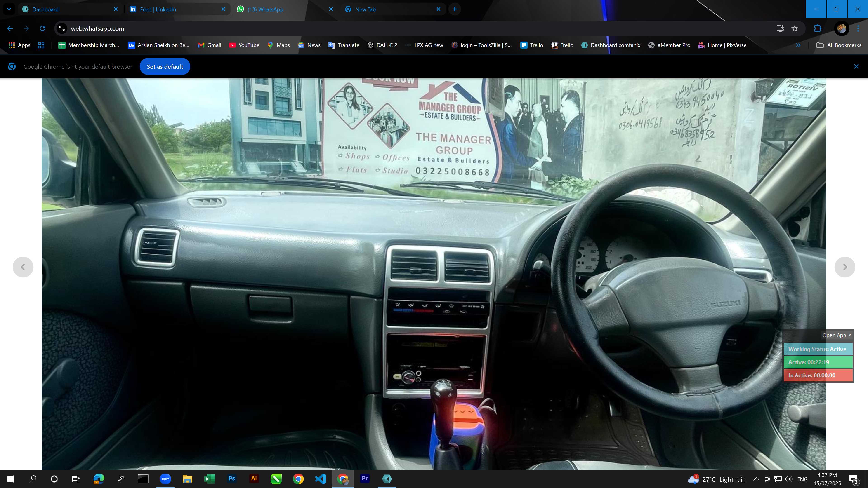Open the volume control in system tray
868x488 pixels.
(x=788, y=479)
